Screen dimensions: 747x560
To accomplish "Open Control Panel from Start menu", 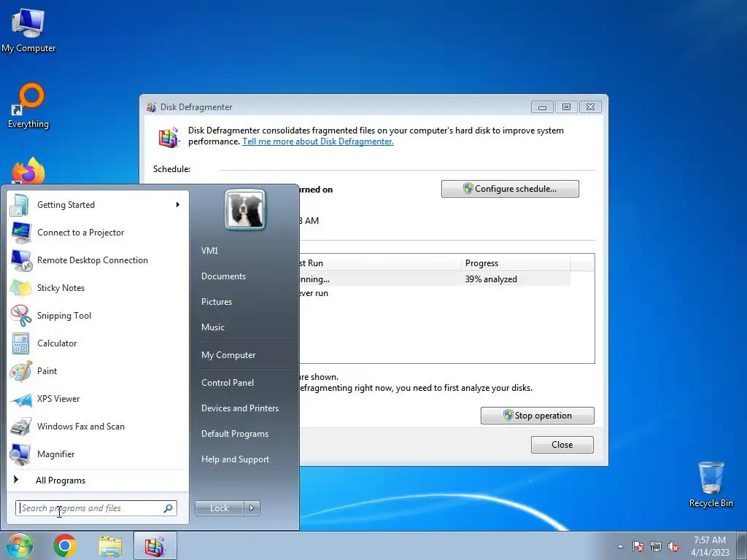I will coord(228,382).
